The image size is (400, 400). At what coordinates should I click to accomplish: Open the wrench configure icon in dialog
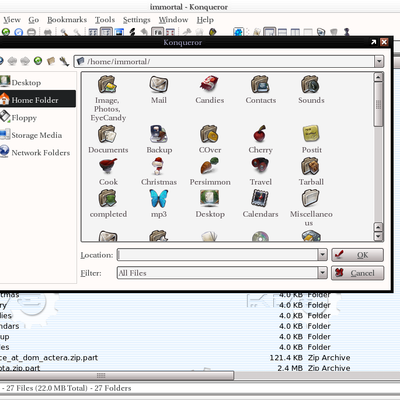point(64,61)
